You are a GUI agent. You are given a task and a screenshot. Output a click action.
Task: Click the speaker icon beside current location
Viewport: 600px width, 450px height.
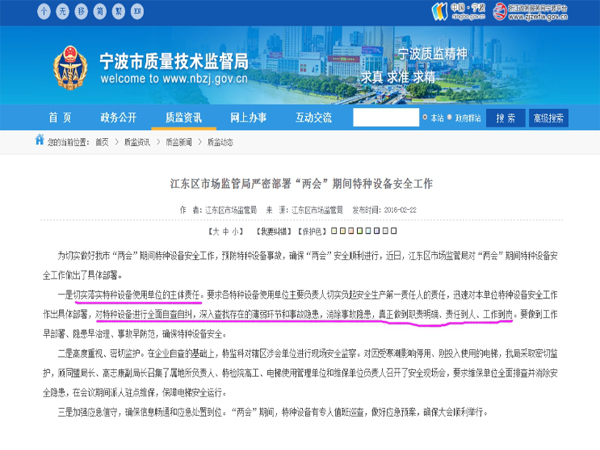39,142
